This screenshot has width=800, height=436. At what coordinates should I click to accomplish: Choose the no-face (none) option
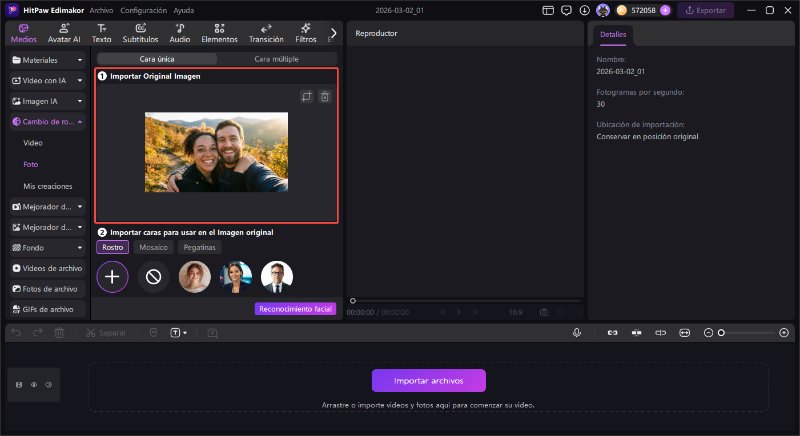tap(154, 277)
